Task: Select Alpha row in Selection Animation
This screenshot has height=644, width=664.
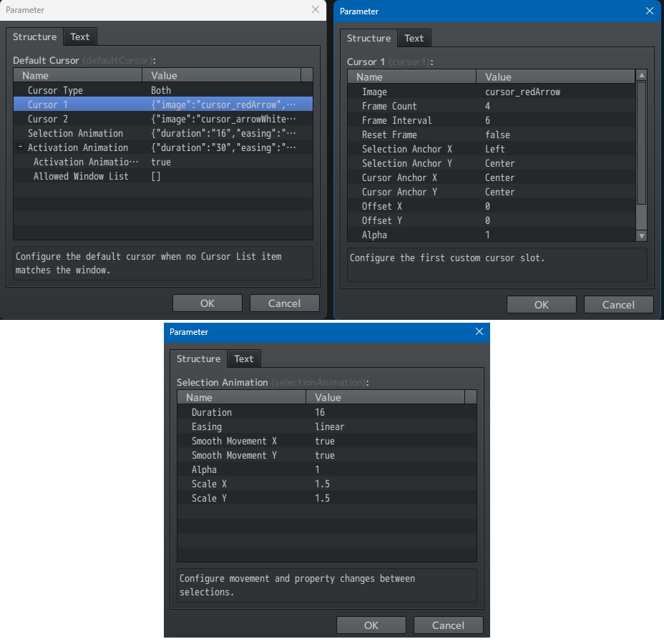Action: pos(327,469)
